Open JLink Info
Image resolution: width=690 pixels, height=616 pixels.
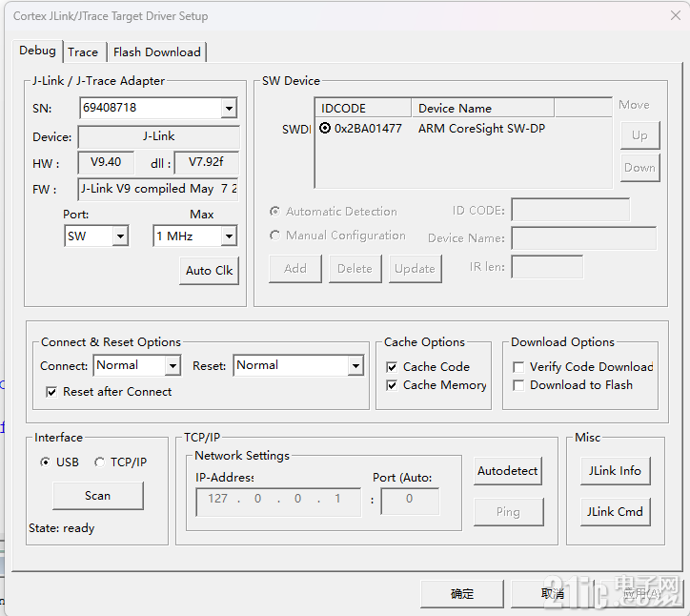pos(616,471)
